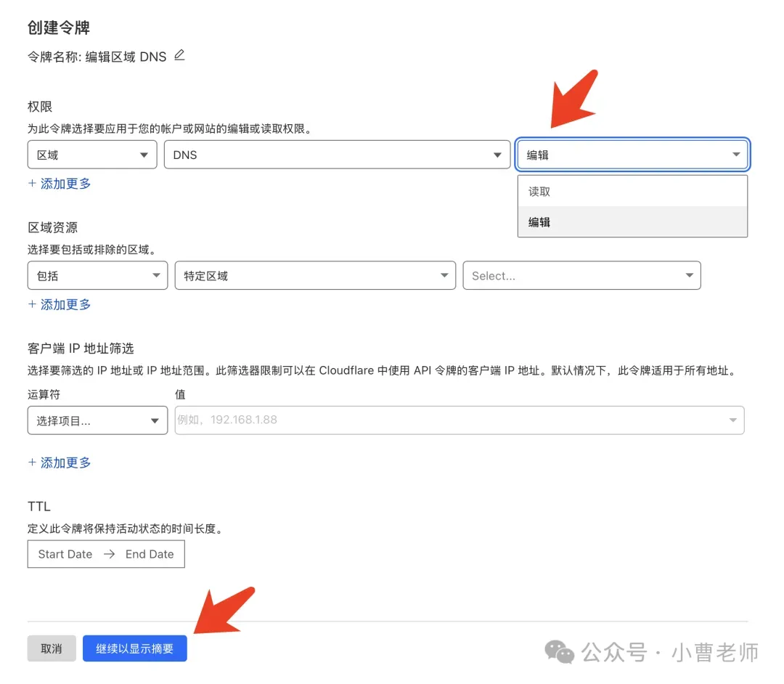784x684 pixels.
Task: Click the arrow between Start and End Date
Action: [109, 554]
